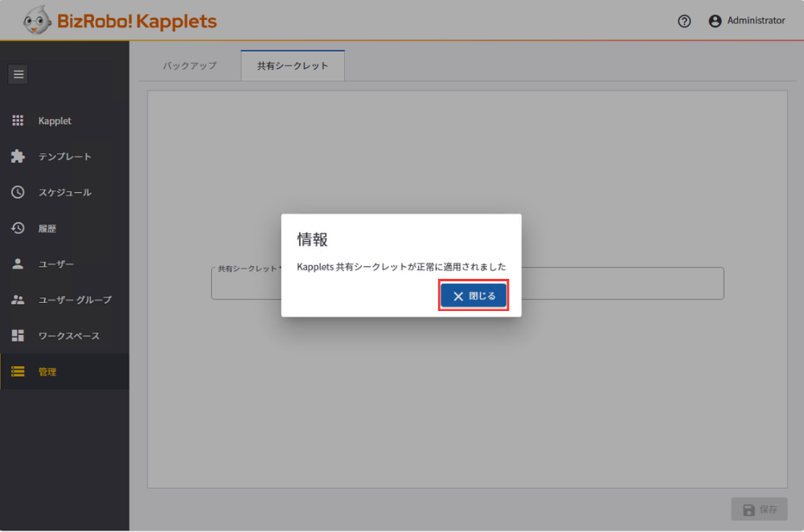Open ユーザー menu item
This screenshot has width=804, height=532.
coord(64,264)
